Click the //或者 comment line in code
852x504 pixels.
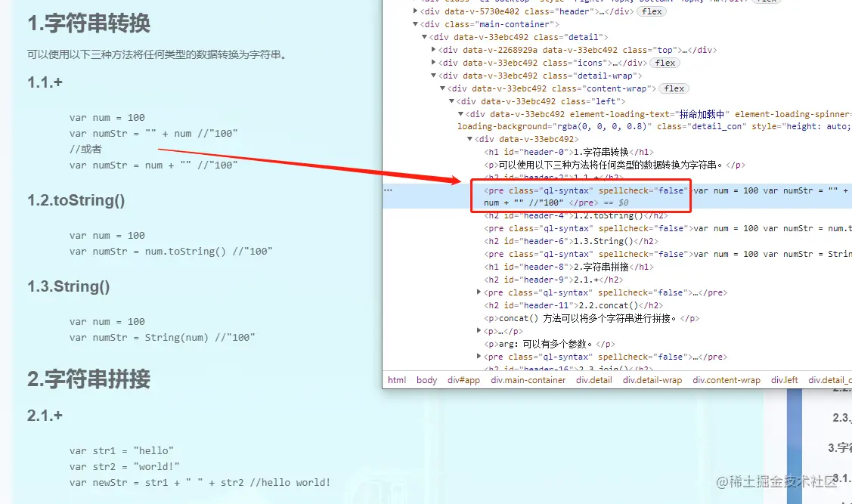tap(85, 150)
